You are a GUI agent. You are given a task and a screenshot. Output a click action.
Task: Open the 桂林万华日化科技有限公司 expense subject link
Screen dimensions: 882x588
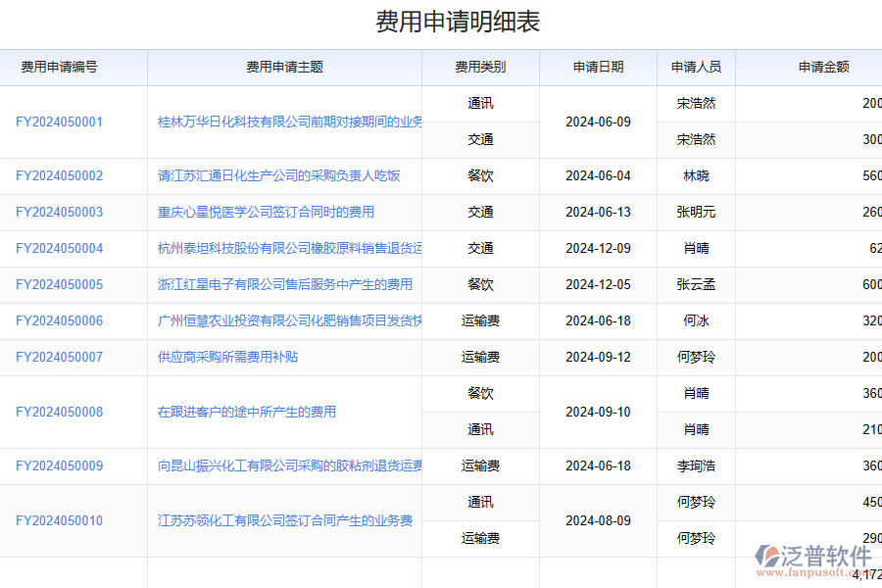click(284, 122)
